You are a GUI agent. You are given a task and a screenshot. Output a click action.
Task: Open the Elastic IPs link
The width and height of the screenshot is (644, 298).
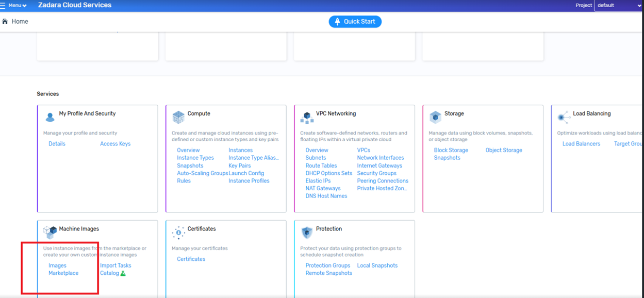[x=318, y=181]
